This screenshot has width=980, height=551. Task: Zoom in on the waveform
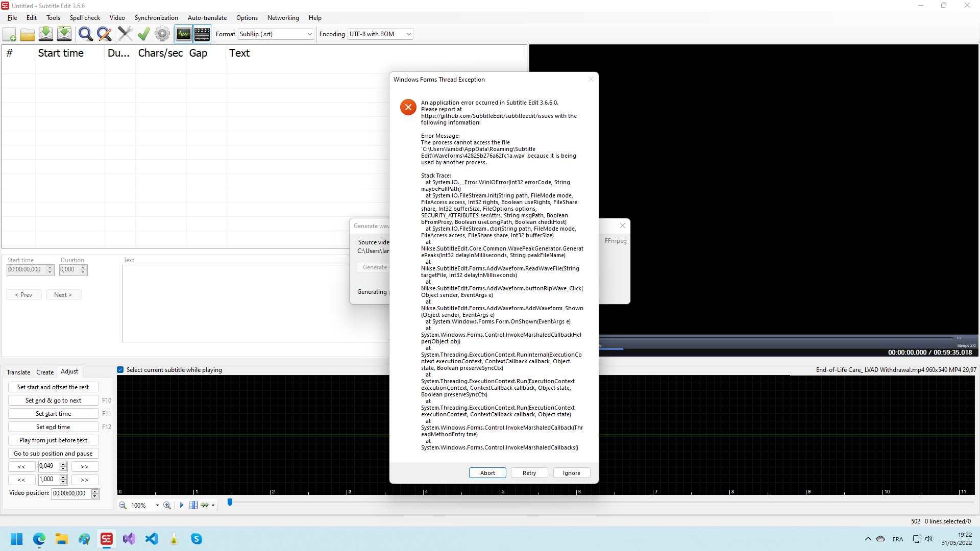point(167,505)
